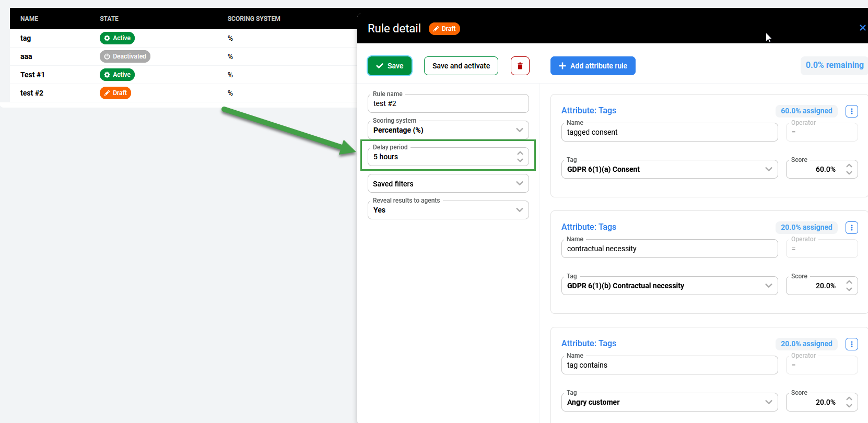This screenshot has height=423, width=868.
Task: Click the Rule name input field
Action: pos(448,103)
